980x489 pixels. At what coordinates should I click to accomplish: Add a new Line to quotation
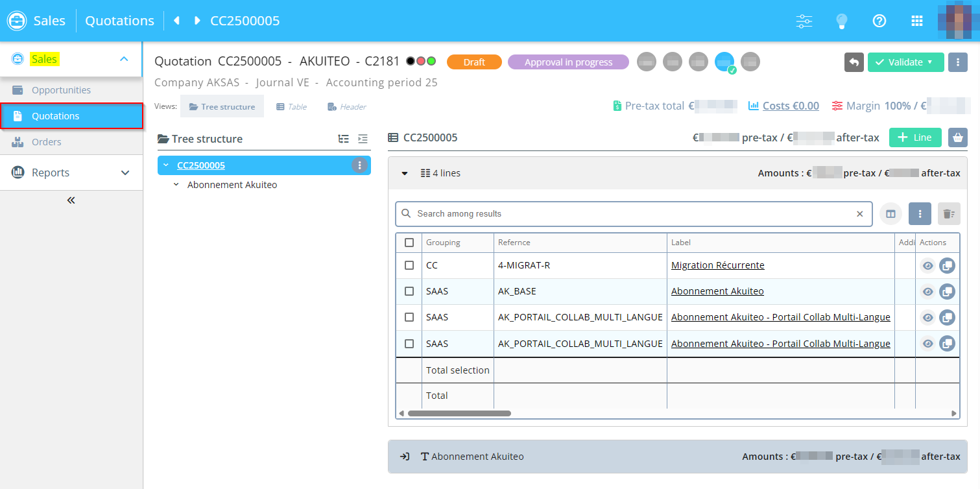pos(915,137)
